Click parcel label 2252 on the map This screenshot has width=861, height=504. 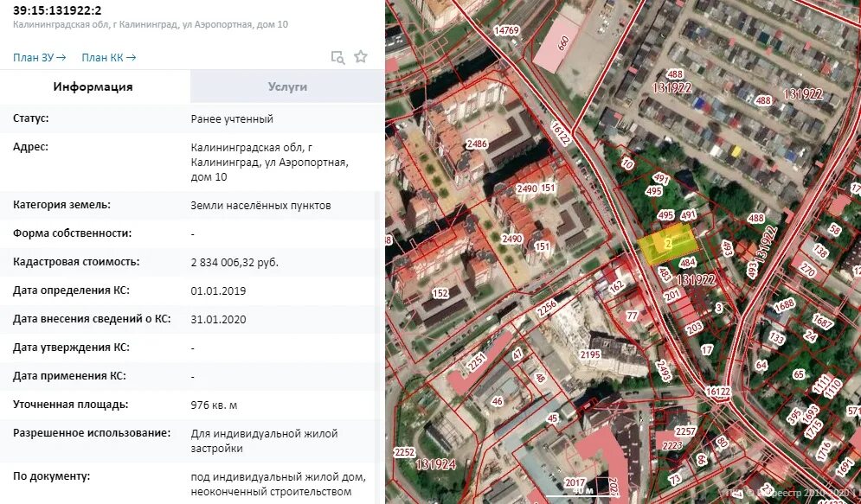point(404,452)
